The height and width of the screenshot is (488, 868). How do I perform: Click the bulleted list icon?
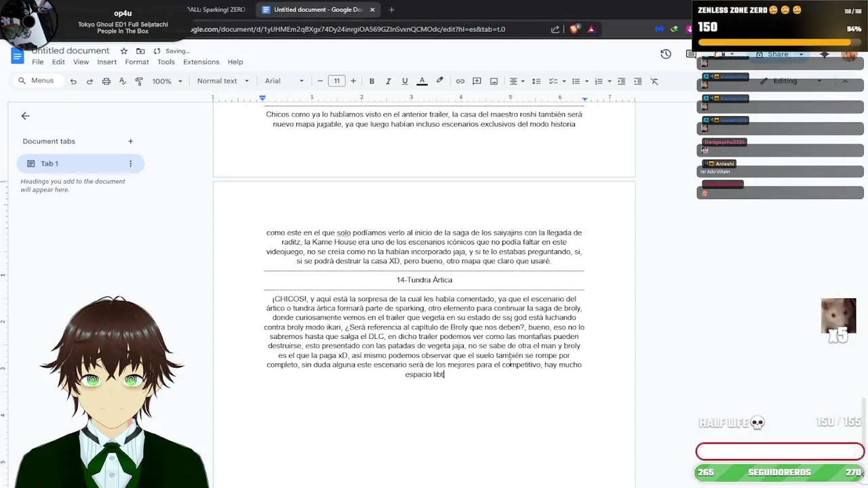coord(576,81)
